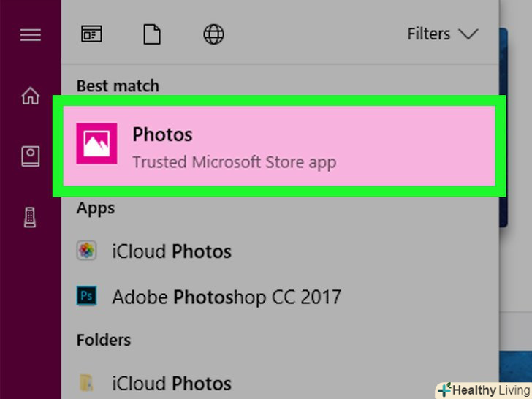Click the iCloud Photos app icon
This screenshot has height=399, width=532.
pos(87,251)
